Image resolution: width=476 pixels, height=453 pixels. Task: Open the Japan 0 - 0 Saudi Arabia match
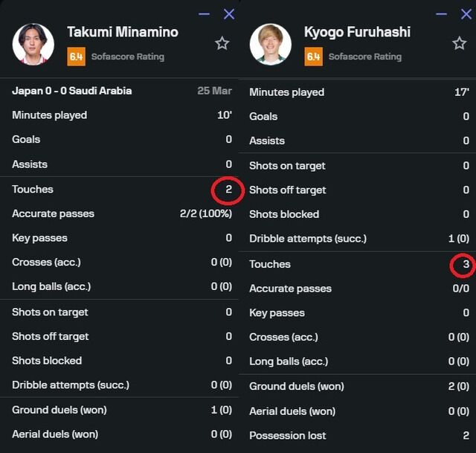click(x=72, y=91)
